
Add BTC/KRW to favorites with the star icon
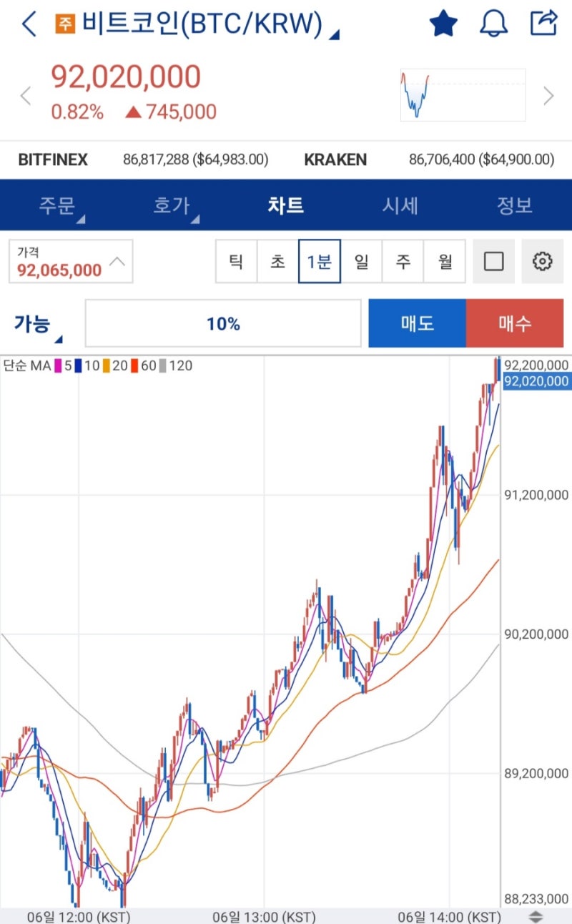[443, 22]
